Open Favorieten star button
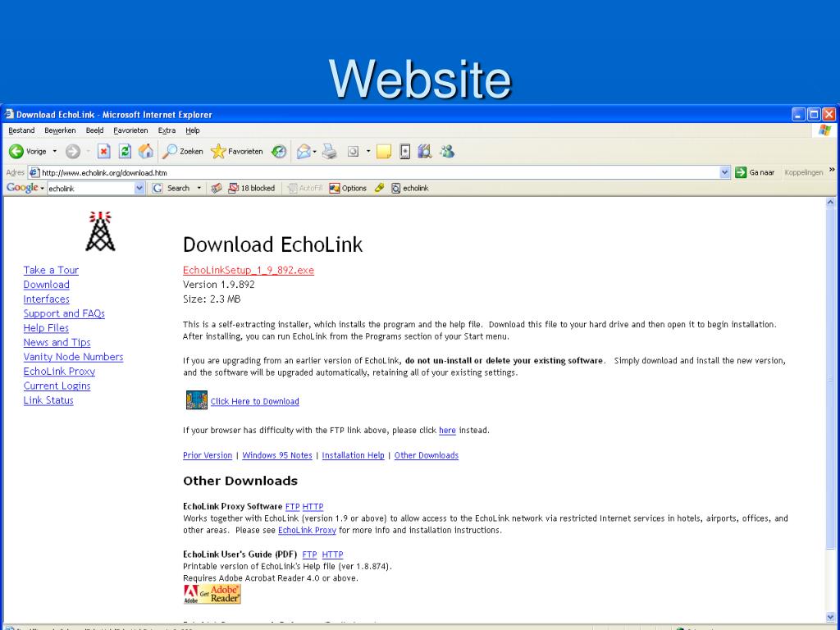 pyautogui.click(x=237, y=152)
